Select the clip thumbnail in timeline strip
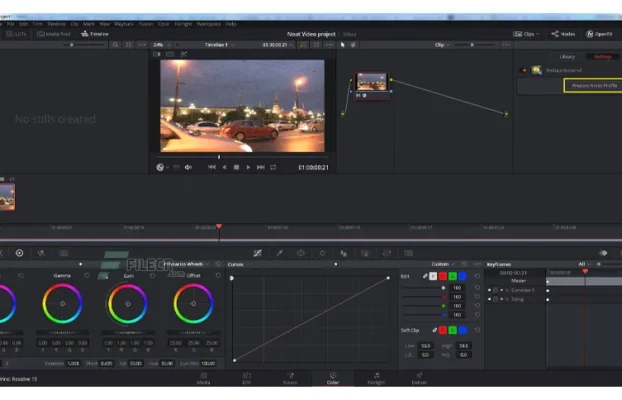 [7, 197]
